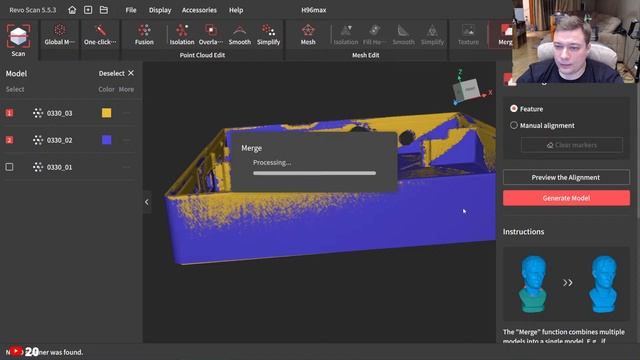The height and width of the screenshot is (360, 640).
Task: Open the Help menu
Action: (x=236, y=10)
